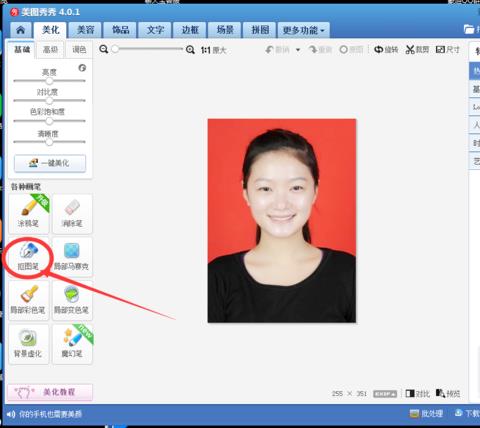Click the 下载 download button
The height and width of the screenshot is (428, 480).
467,414
